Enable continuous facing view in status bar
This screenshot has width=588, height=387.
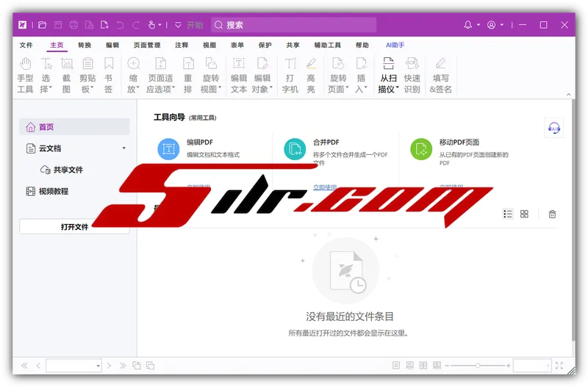[x=437, y=365]
